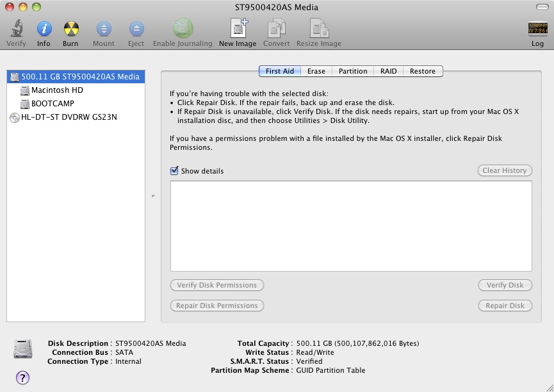Click the S.M.A.R.T. Status value Verified

309,361
